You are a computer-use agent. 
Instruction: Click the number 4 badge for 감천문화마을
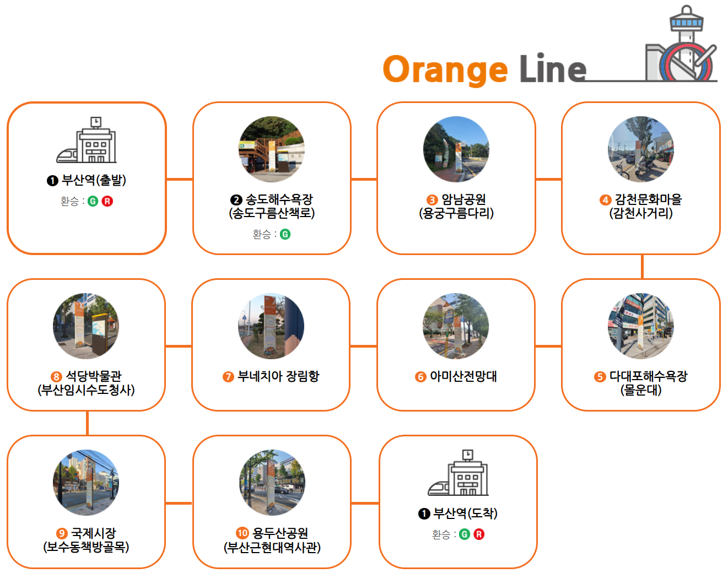click(x=606, y=199)
